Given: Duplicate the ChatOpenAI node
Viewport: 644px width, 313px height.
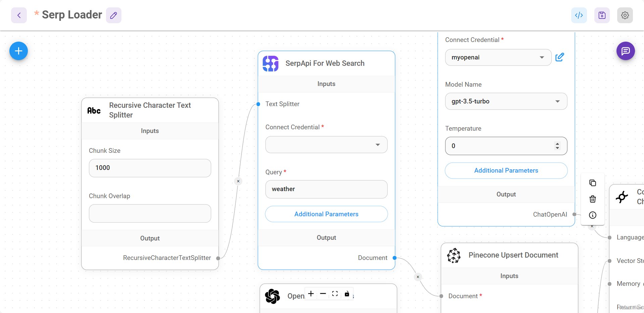Looking at the screenshot, I should (593, 183).
